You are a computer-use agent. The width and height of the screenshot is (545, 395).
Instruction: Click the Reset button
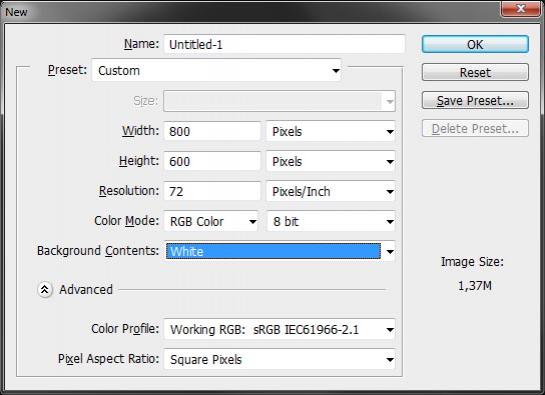pos(475,72)
